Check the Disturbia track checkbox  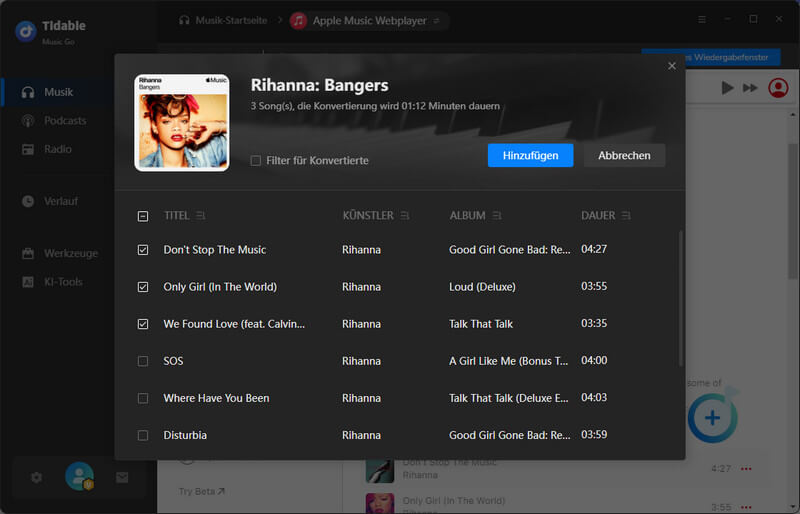click(143, 435)
